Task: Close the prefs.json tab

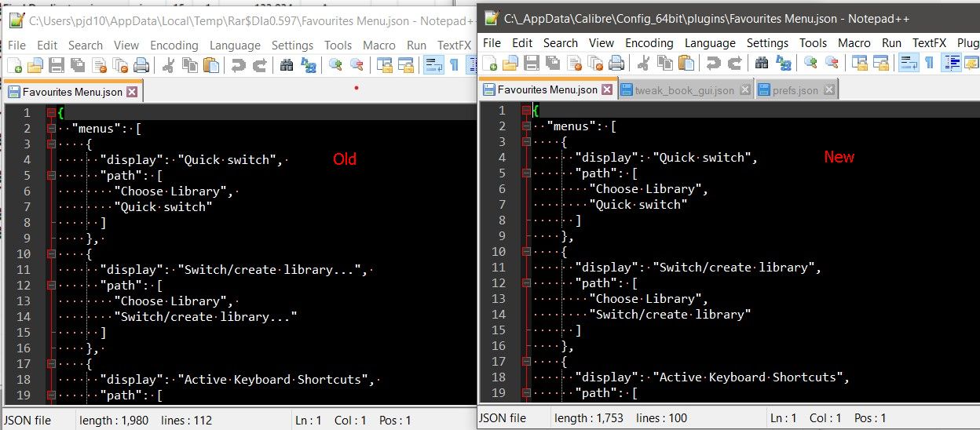Action: point(828,90)
